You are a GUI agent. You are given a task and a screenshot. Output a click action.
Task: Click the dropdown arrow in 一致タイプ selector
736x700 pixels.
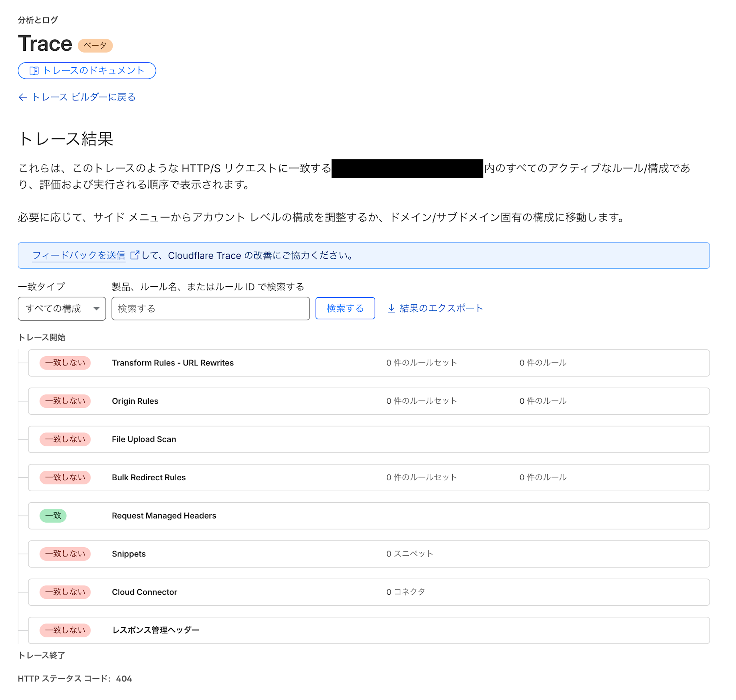97,308
